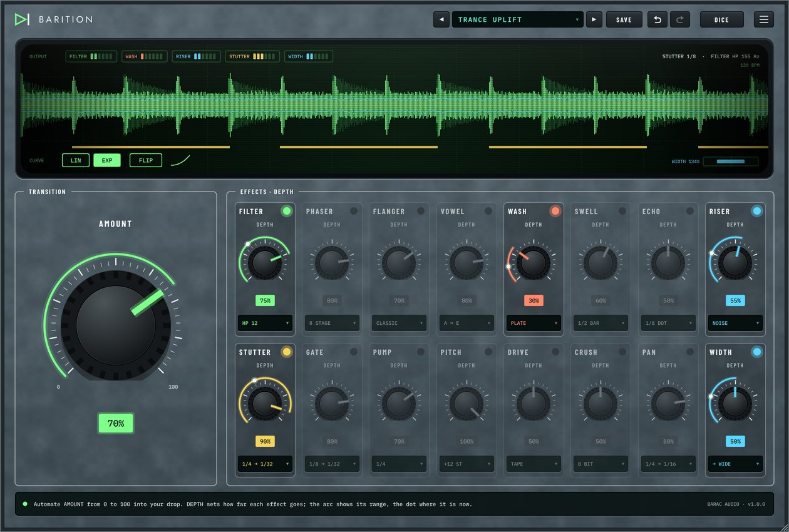Screen dimensions: 789x532
Task: Enable the GATE effect power toggle
Action: coord(354,352)
